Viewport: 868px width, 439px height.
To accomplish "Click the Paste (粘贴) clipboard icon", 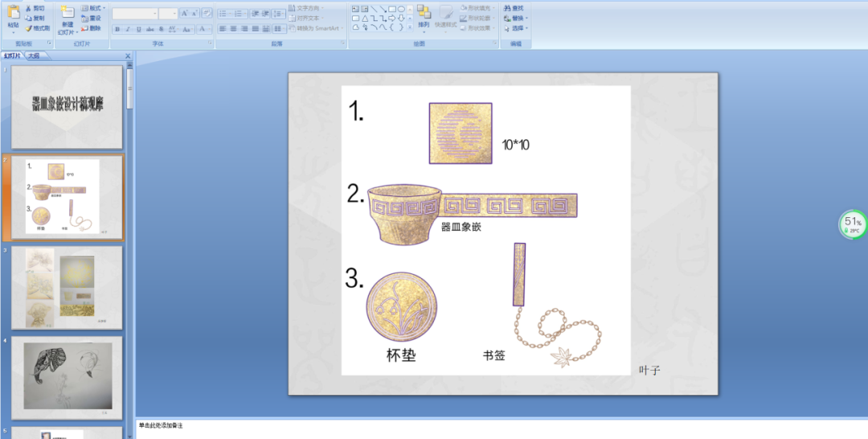I will pos(14,11).
